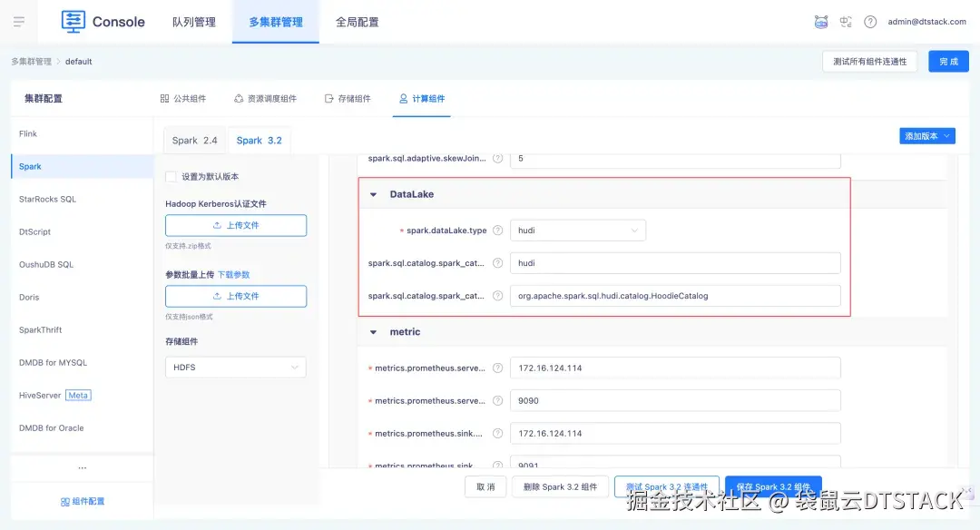Click the tooltip circle next to metrics.prometheus.serve field
Image resolution: width=980 pixels, height=530 pixels.
tap(497, 367)
